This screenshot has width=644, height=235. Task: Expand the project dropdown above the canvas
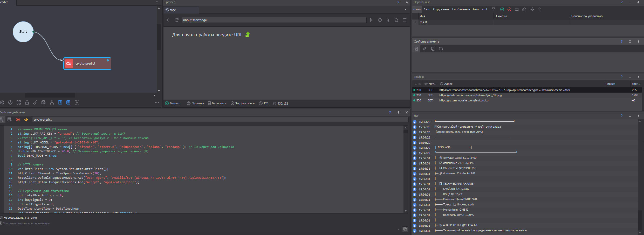point(157,2)
